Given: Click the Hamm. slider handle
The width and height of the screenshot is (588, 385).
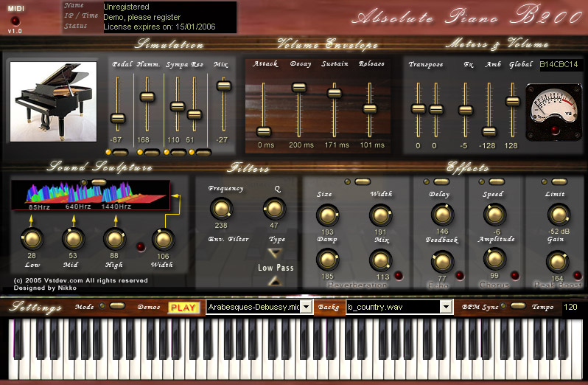Looking at the screenshot, I should click(147, 97).
